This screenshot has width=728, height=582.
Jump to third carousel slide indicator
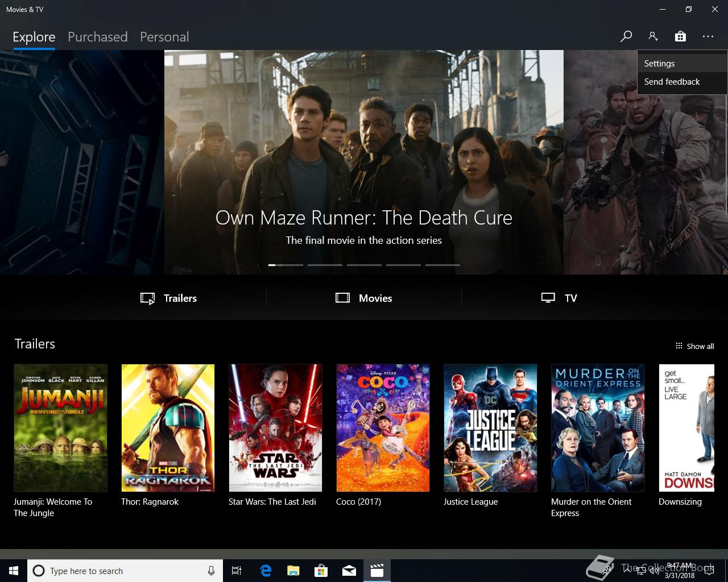click(364, 265)
